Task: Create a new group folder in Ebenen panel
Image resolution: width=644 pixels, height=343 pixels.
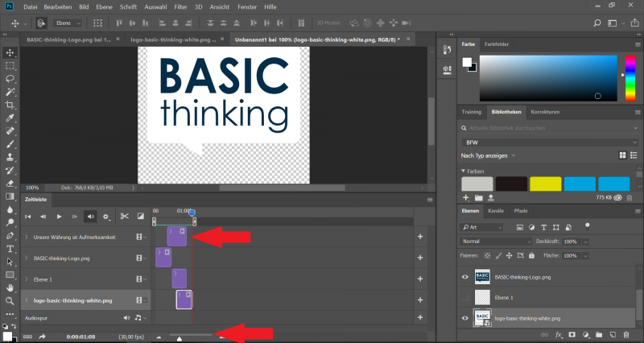Action: [599, 335]
